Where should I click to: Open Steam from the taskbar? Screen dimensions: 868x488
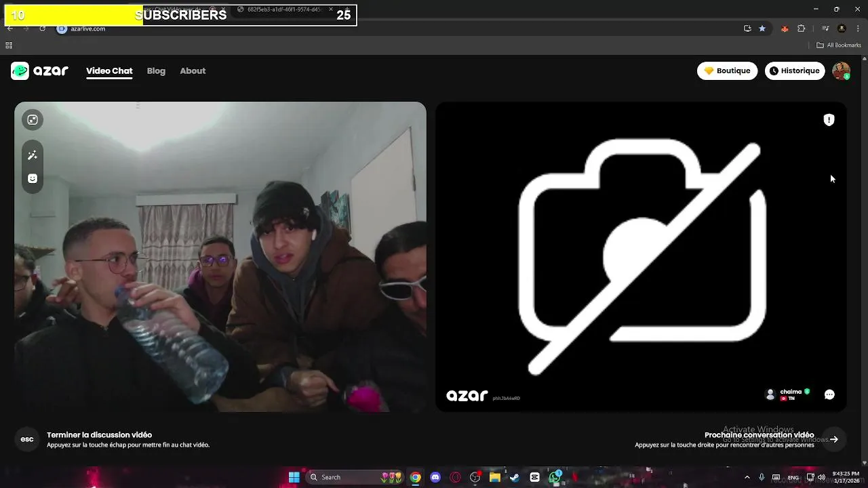515,477
